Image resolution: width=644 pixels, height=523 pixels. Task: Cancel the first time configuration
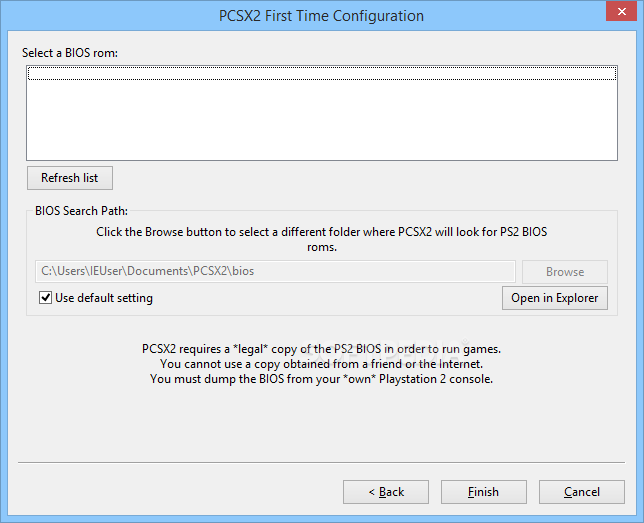click(581, 492)
